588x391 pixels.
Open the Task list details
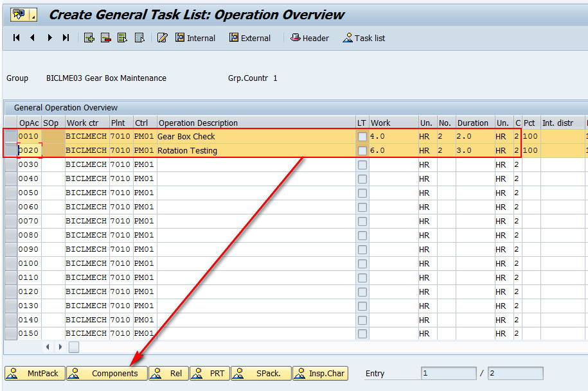pos(364,38)
